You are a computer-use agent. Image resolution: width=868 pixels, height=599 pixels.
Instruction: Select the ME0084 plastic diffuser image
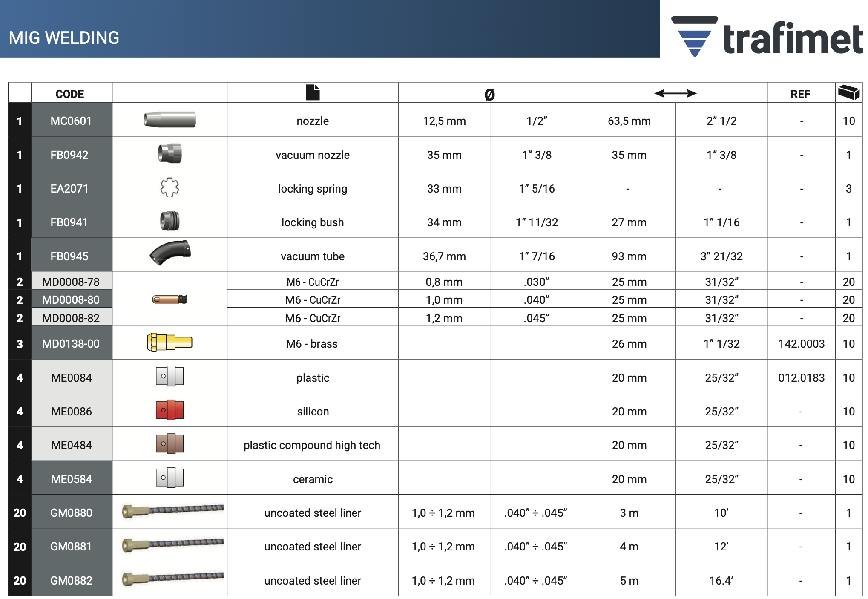click(170, 376)
